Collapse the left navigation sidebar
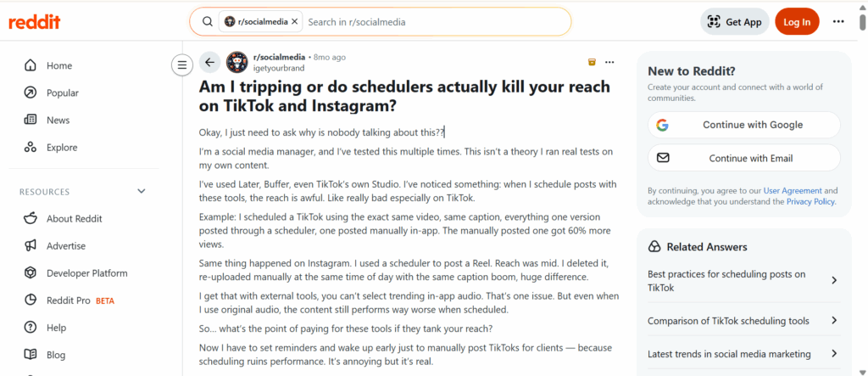This screenshot has height=376, width=868. tap(181, 65)
